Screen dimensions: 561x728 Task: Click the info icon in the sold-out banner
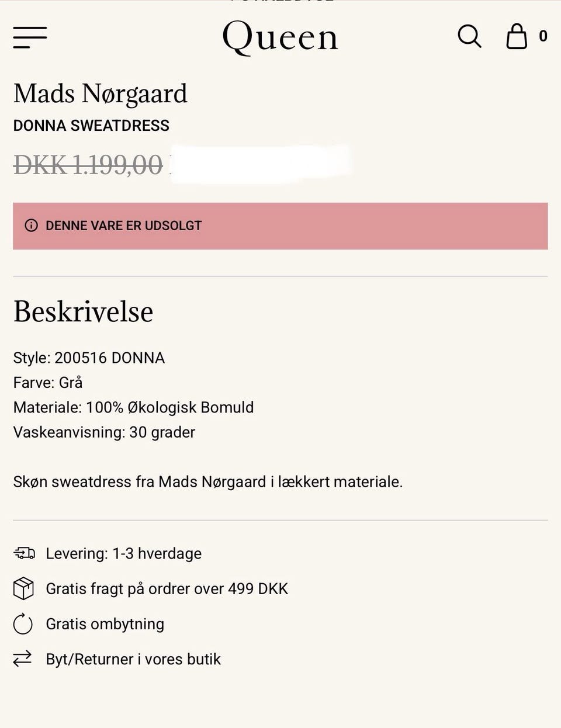(32, 226)
